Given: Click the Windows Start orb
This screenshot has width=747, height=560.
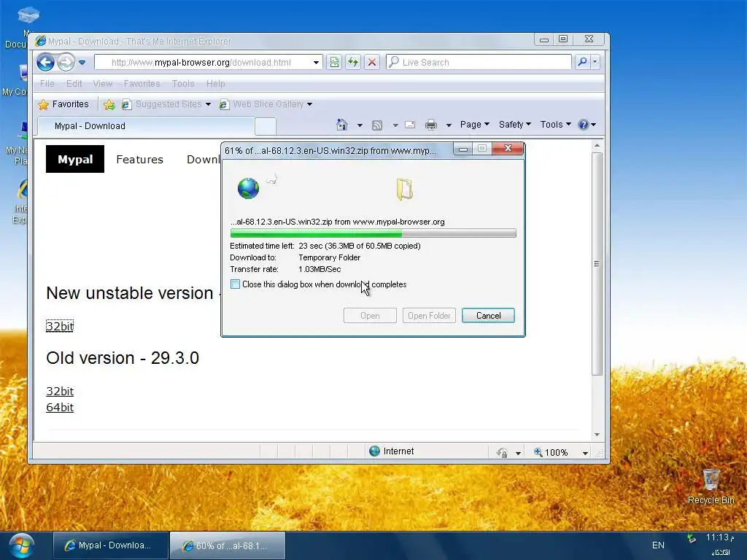Looking at the screenshot, I should (21, 545).
